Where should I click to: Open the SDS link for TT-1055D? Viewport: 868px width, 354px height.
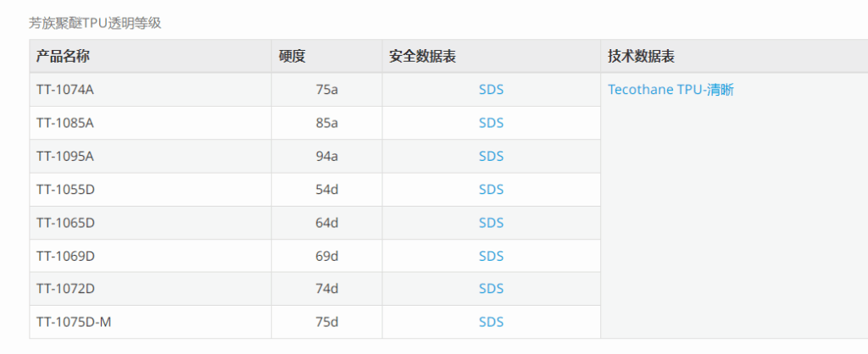click(x=491, y=189)
